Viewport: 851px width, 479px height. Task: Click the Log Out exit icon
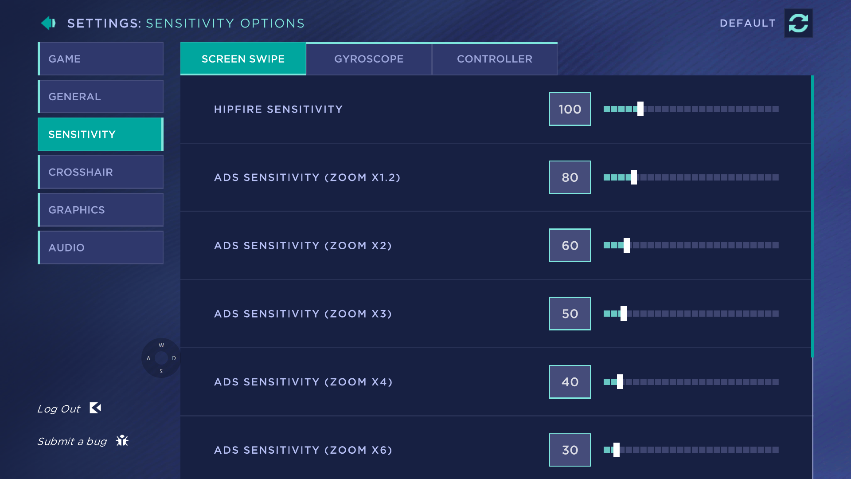point(96,408)
